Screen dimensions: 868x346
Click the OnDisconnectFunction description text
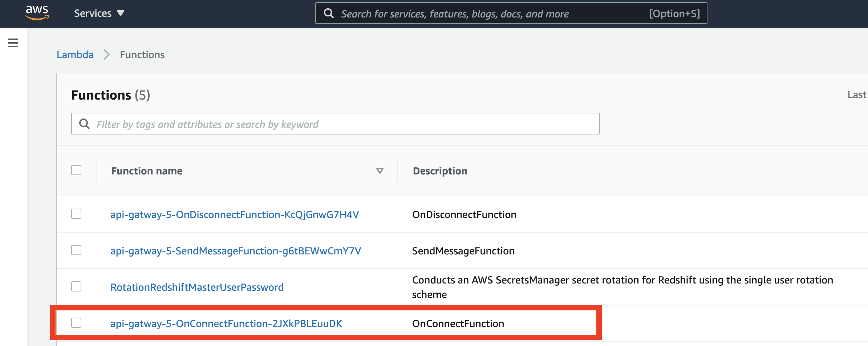464,214
